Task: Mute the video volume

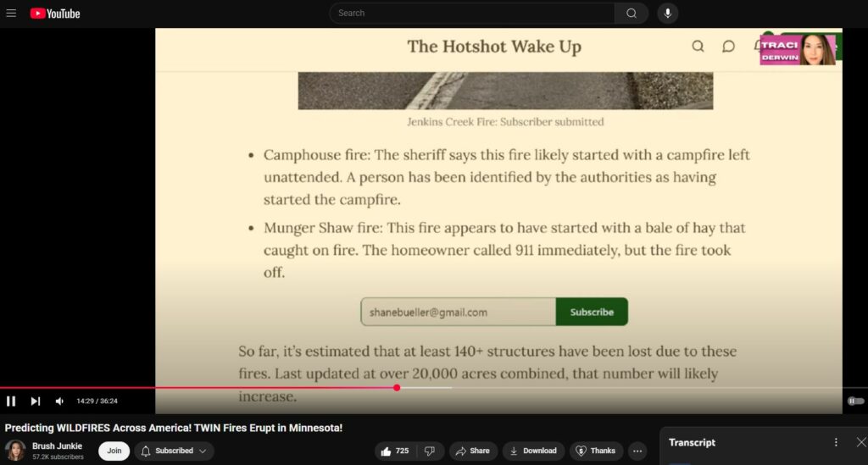Action: [x=59, y=401]
